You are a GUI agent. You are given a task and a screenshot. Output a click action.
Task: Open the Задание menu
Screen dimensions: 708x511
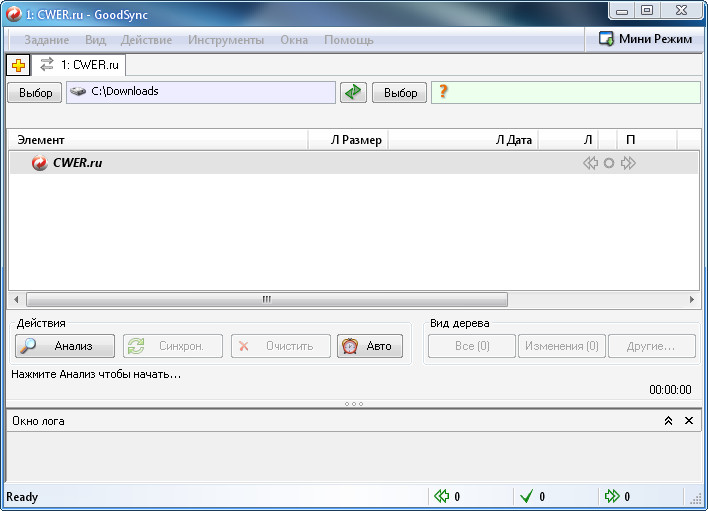[x=46, y=40]
